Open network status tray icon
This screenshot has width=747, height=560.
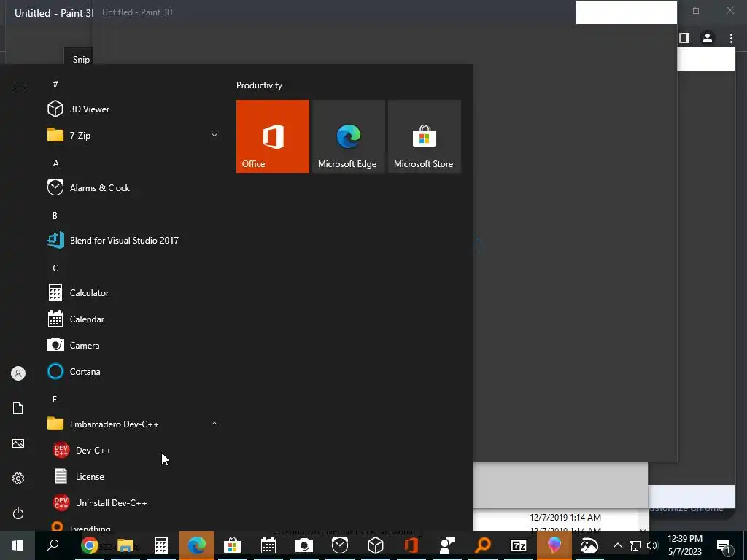(x=635, y=545)
